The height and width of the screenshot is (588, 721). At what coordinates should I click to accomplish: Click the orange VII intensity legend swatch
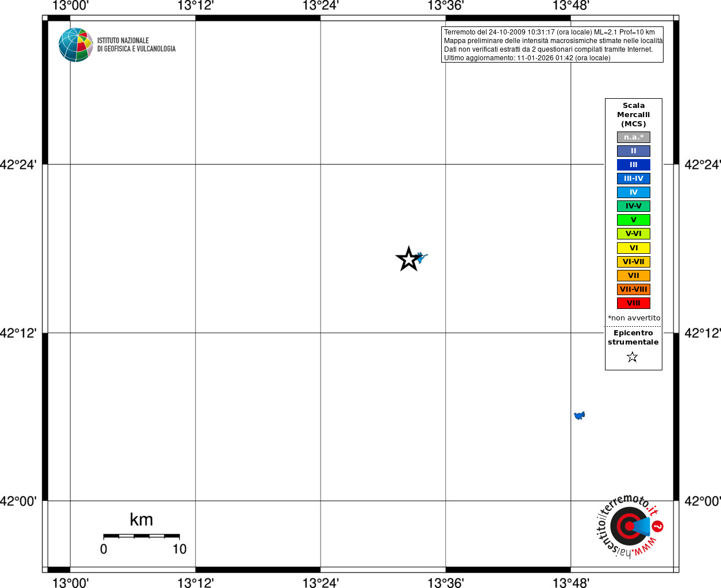[x=634, y=276]
